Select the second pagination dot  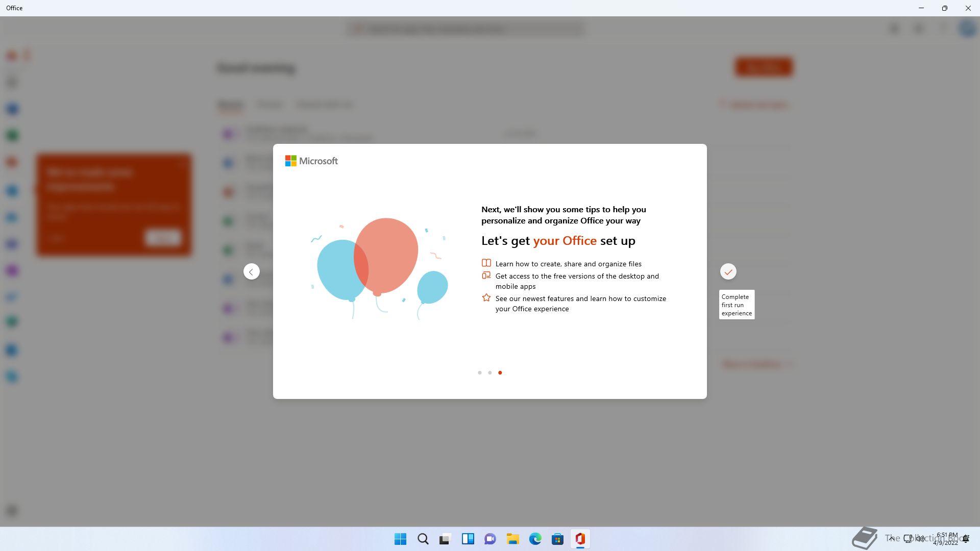[490, 373]
